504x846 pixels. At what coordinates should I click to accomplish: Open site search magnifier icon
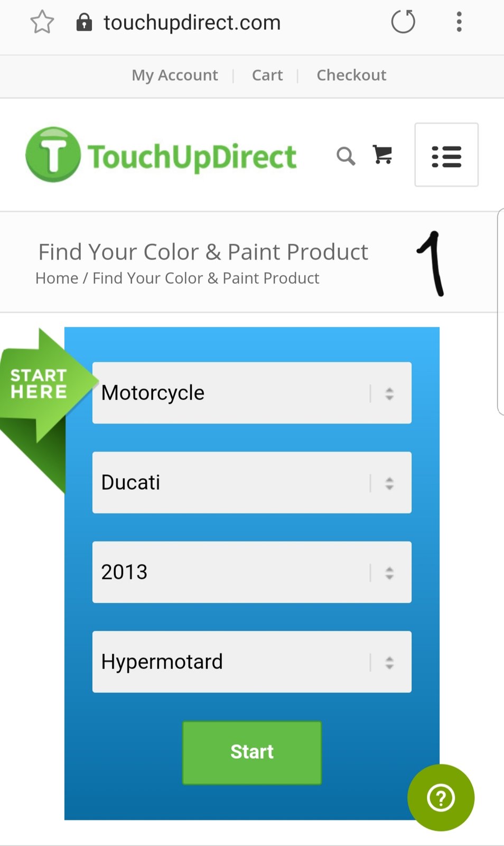[346, 156]
